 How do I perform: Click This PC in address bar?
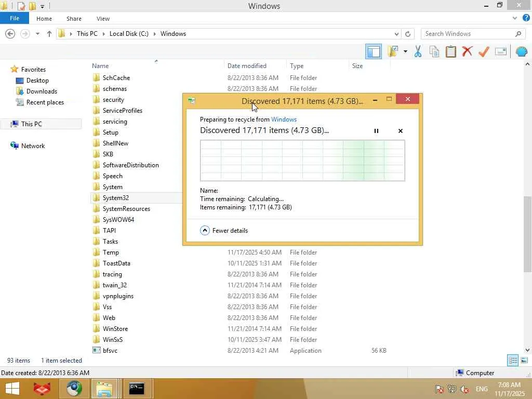click(x=87, y=34)
